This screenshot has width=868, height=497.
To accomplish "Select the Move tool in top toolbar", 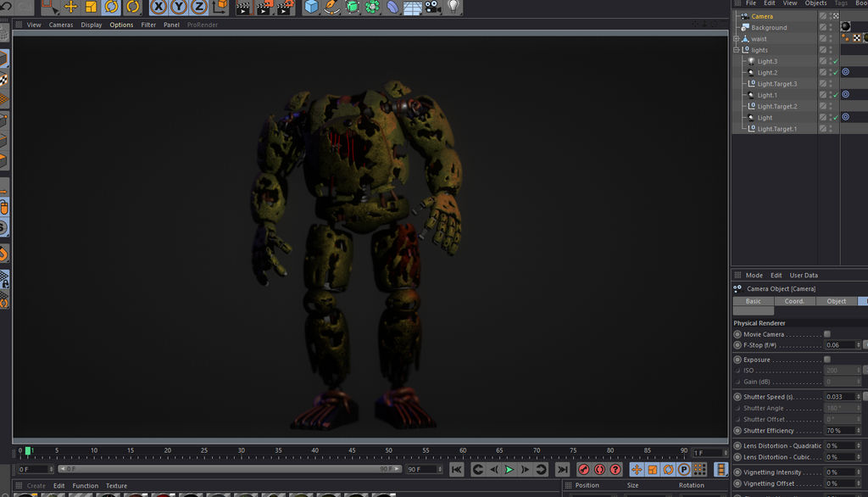I will (71, 7).
